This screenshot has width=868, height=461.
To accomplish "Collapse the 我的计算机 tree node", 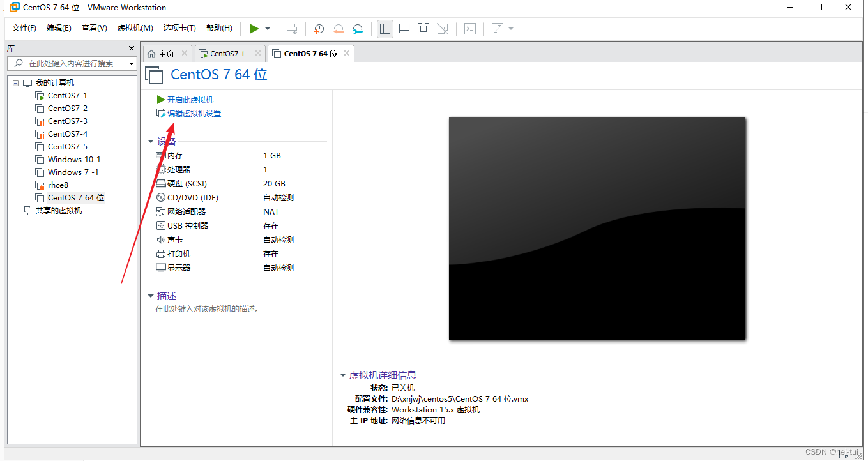I will point(15,82).
